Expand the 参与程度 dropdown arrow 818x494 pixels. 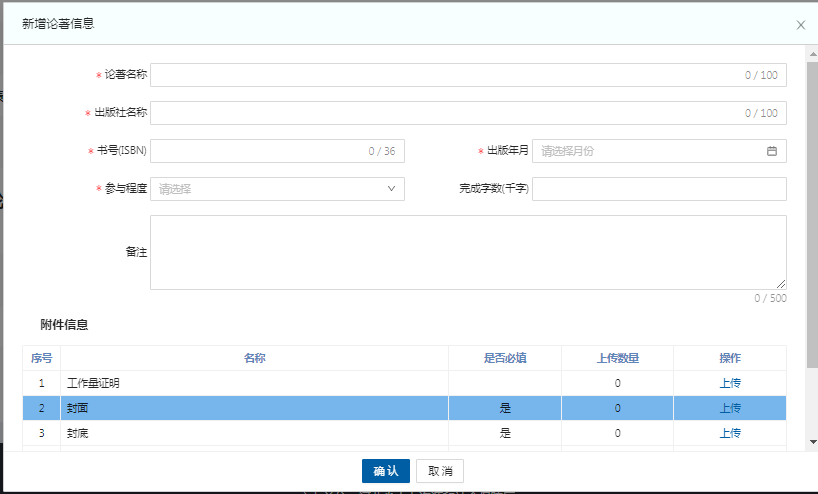pos(391,188)
